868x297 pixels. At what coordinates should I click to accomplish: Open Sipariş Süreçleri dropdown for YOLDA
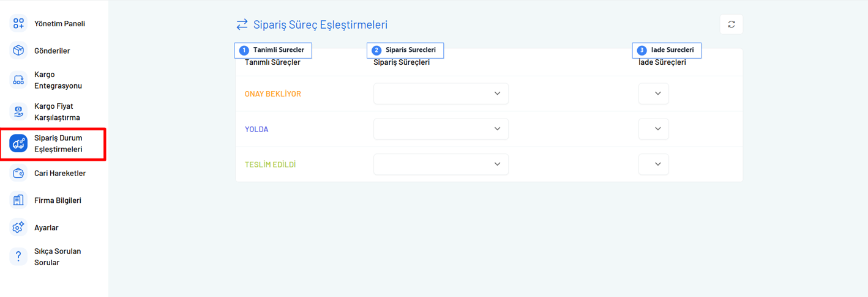point(441,129)
